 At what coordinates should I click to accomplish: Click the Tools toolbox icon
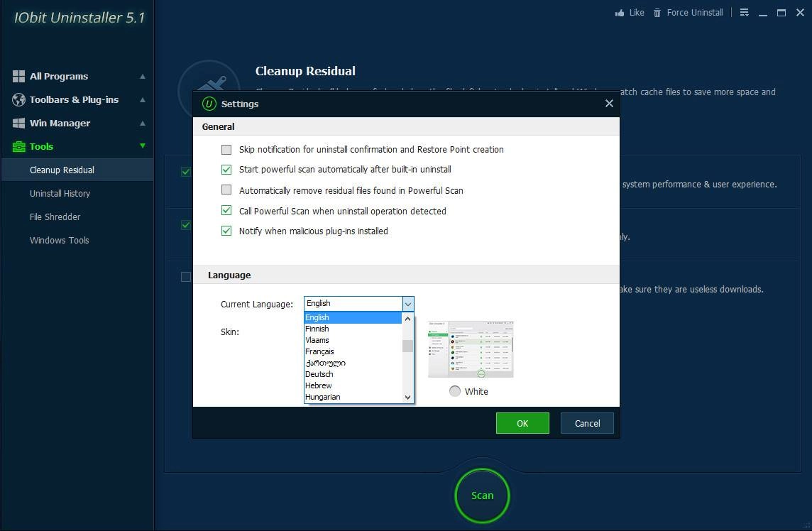18,147
